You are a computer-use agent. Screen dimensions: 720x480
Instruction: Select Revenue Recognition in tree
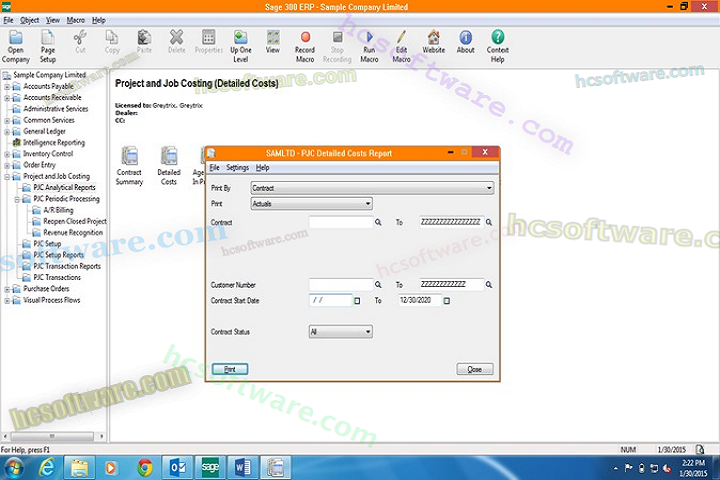click(x=73, y=232)
